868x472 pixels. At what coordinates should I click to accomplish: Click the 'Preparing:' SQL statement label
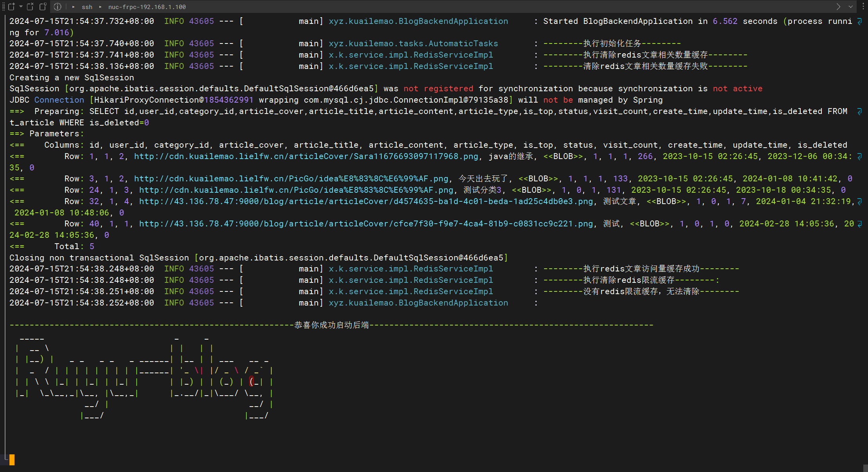tap(59, 111)
